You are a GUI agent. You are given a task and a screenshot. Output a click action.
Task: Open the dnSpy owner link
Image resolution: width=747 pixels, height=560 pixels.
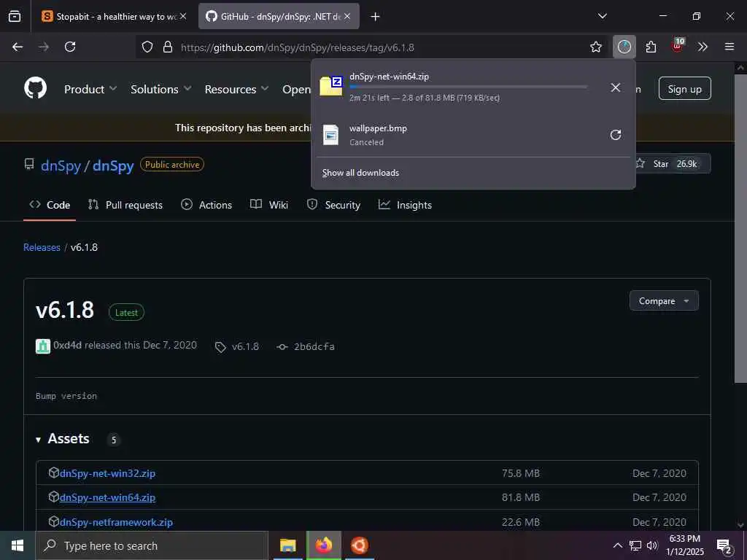pyautogui.click(x=61, y=166)
